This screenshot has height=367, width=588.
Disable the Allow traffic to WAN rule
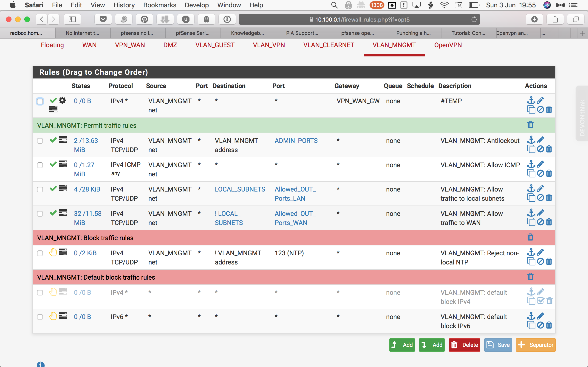click(540, 222)
